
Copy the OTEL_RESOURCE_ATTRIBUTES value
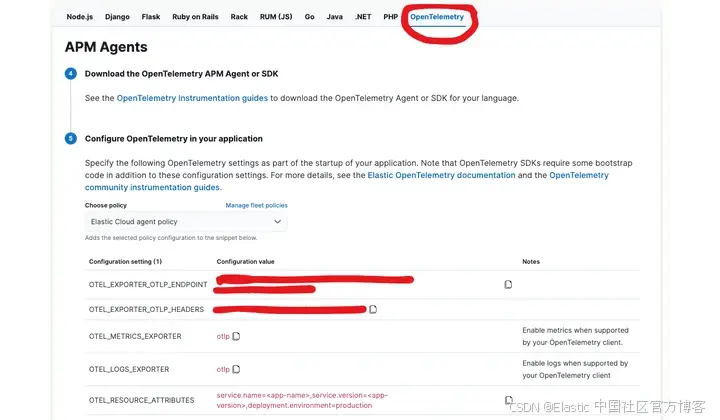(x=508, y=400)
